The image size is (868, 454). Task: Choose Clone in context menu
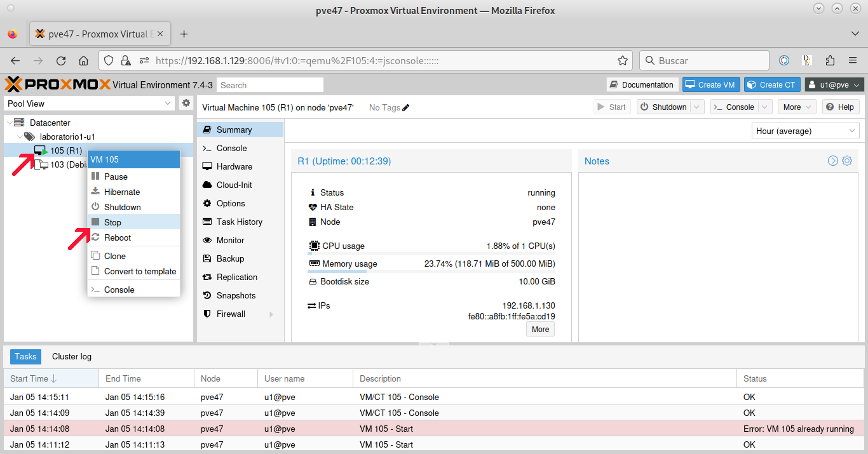click(133, 256)
